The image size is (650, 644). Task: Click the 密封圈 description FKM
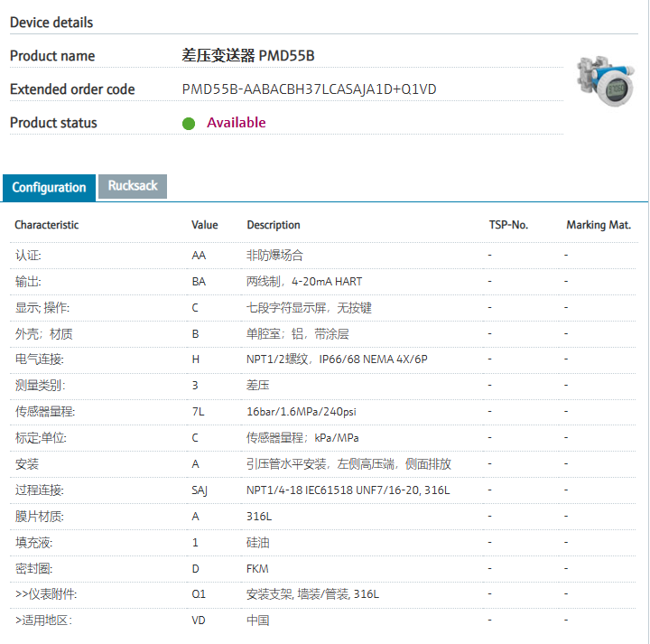coord(257,569)
